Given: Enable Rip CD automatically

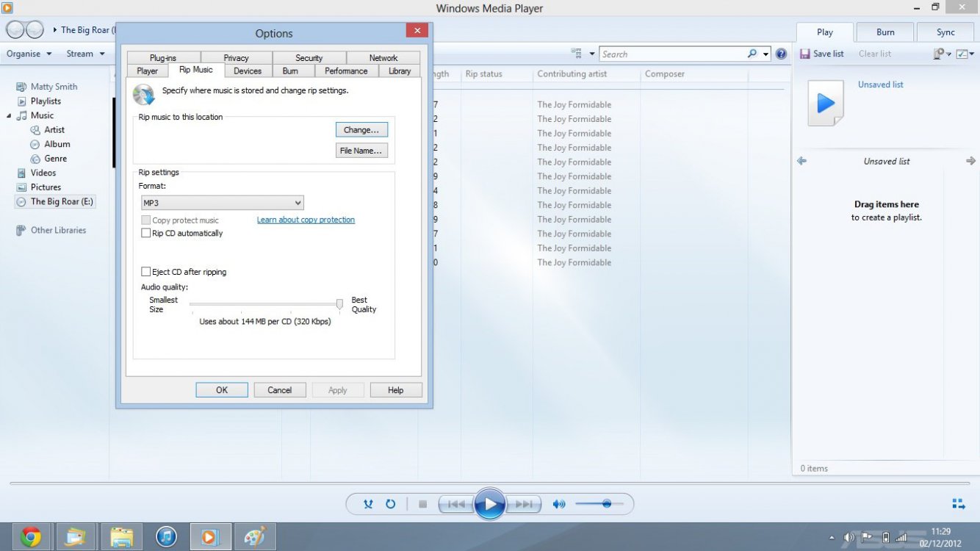Looking at the screenshot, I should (145, 233).
